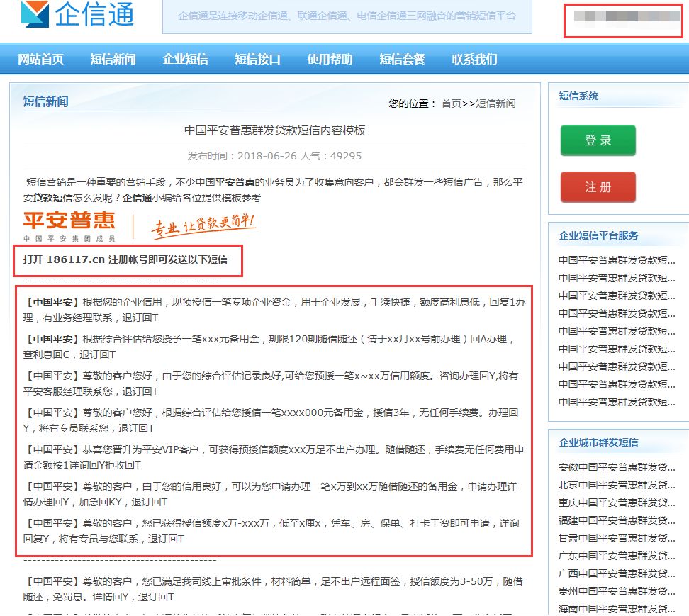Click the header slogan banner about 三网融合
The width and height of the screenshot is (689, 616).
click(x=347, y=16)
